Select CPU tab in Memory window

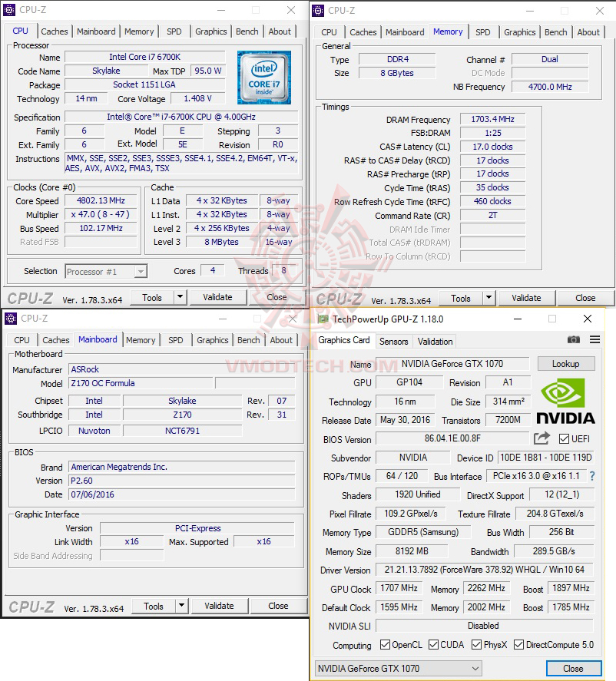[329, 32]
